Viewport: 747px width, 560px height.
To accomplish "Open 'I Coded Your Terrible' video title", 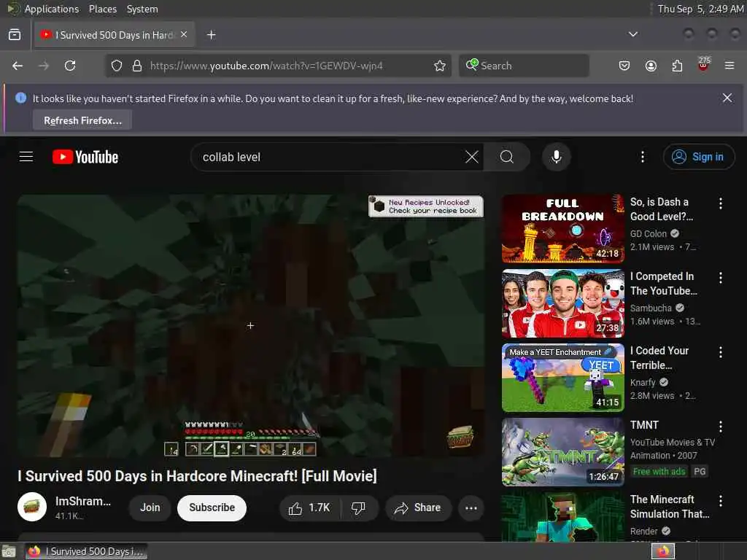I will [659, 357].
